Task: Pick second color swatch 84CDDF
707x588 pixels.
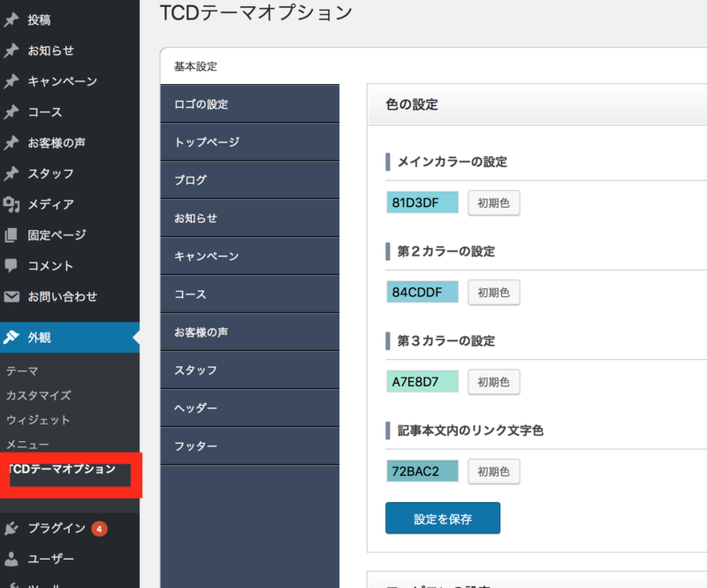Action: pyautogui.click(x=422, y=292)
